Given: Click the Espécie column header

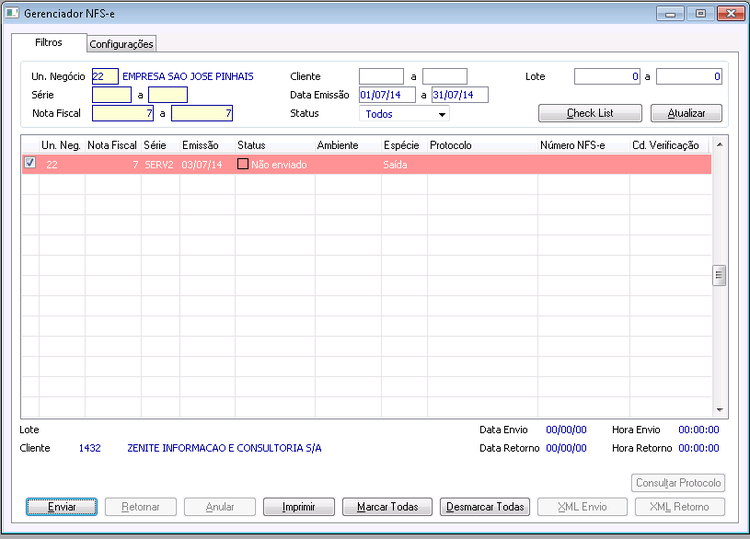Looking at the screenshot, I should (x=404, y=145).
